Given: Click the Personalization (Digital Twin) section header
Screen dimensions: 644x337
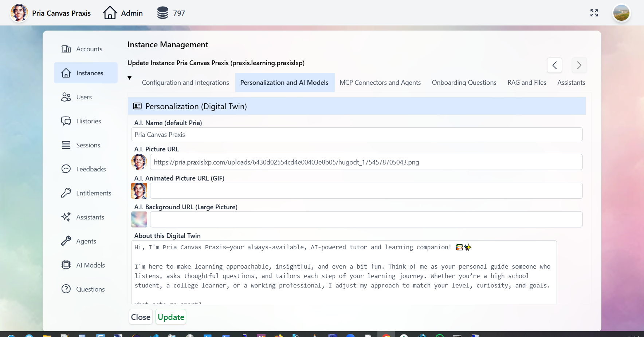Looking at the screenshot, I should coord(357,106).
